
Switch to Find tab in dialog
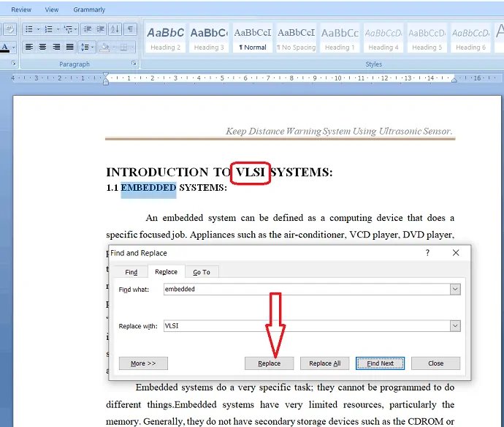[x=131, y=272]
